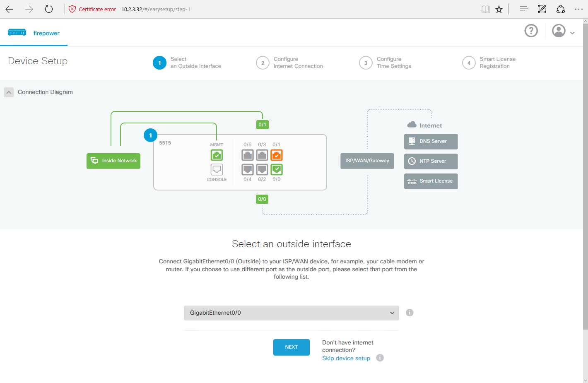Click the step 1 marker on diagram
The height and width of the screenshot is (383, 588).
pyautogui.click(x=150, y=135)
